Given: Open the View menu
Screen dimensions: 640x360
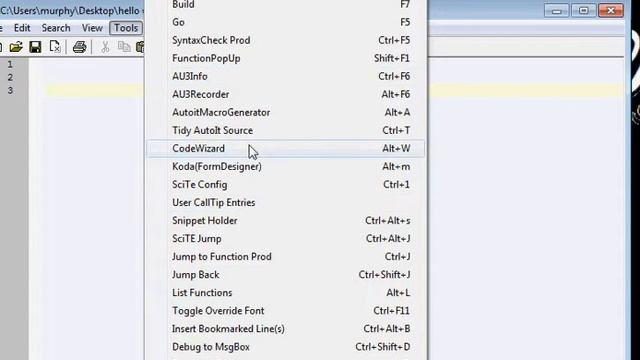Looking at the screenshot, I should tap(92, 28).
